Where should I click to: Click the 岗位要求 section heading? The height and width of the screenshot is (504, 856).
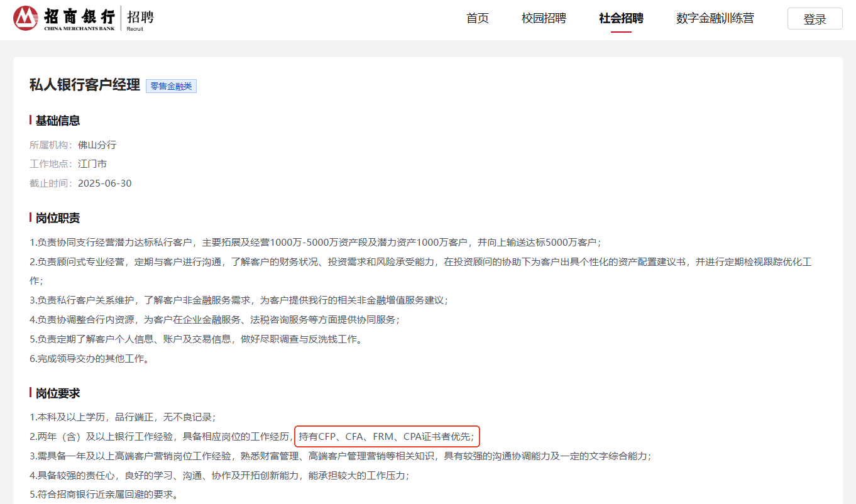tap(58, 393)
